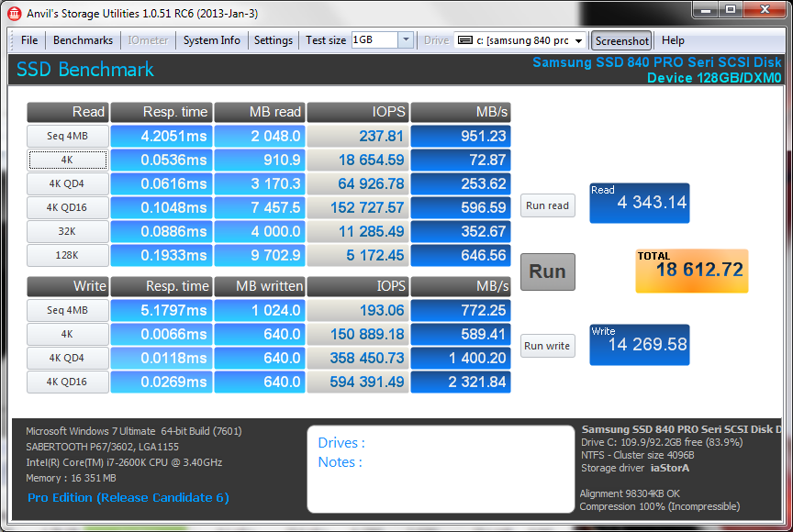Click the Drives and Notes text box

point(440,469)
